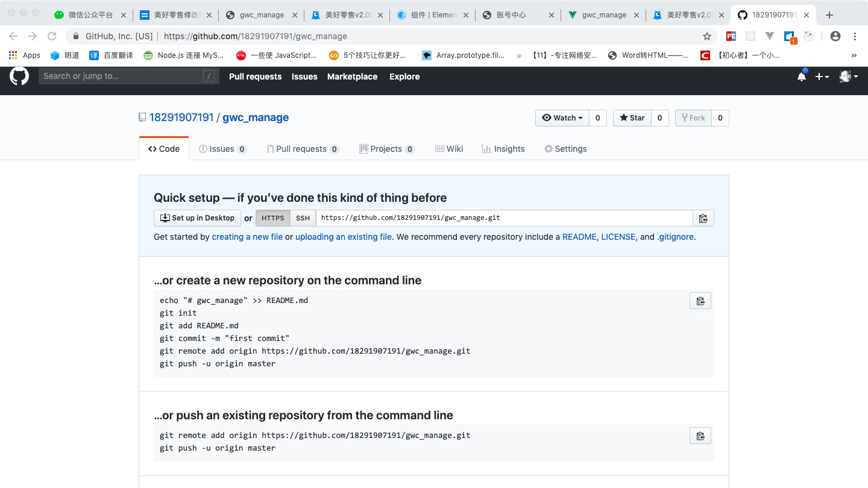
Task: Reload the page with the refresh icon
Action: coord(52,36)
